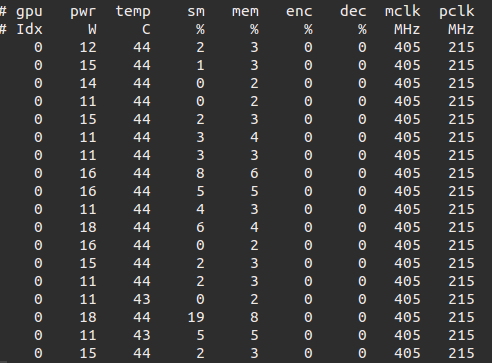
Task: Select enc value 0 in the pwr 14 row
Action: (308, 83)
